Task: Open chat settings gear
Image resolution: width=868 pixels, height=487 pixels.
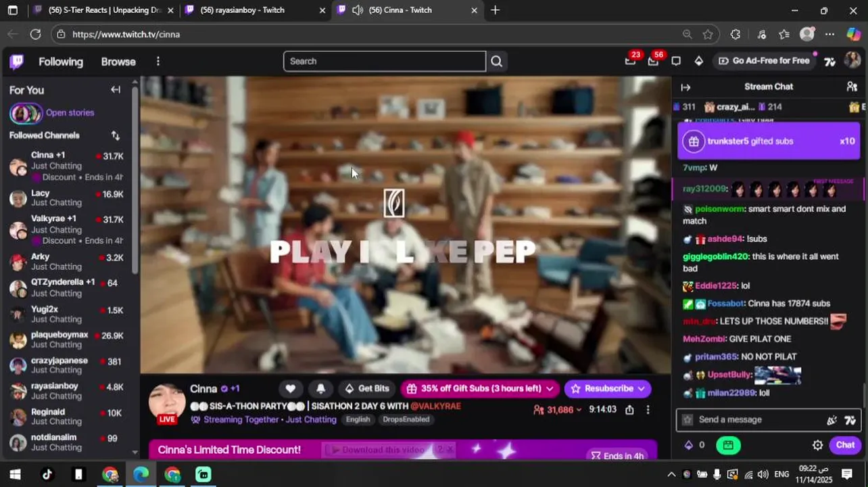Action: pyautogui.click(x=817, y=445)
